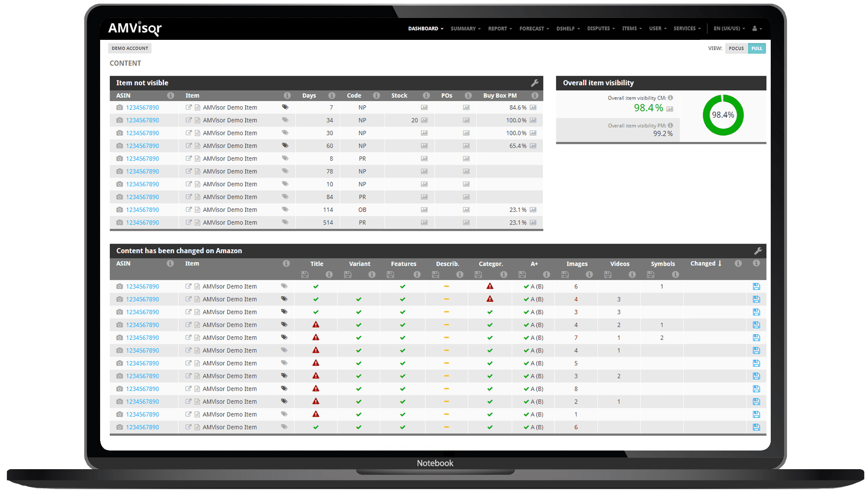868x494 pixels.
Task: Click the chart icon next to 98.4% visibility
Action: (x=670, y=109)
